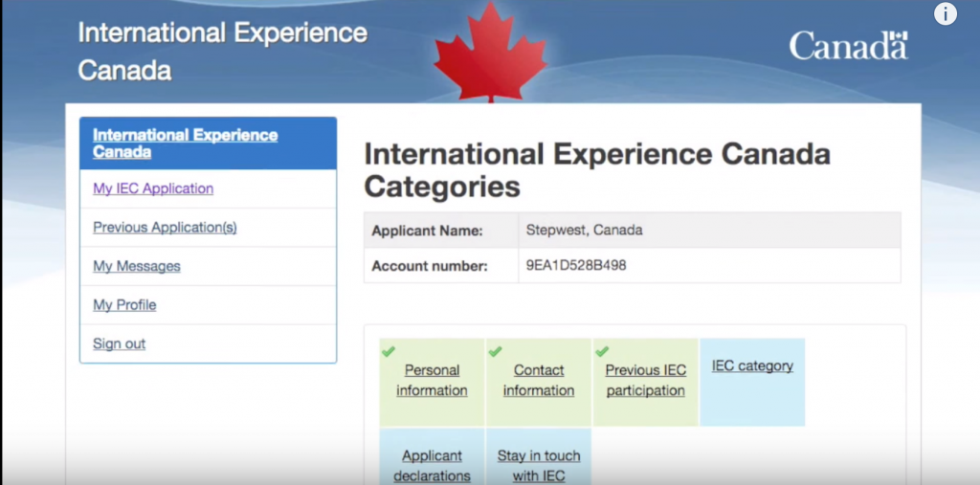Click the video info icon
The width and height of the screenshot is (980, 485).
click(946, 14)
